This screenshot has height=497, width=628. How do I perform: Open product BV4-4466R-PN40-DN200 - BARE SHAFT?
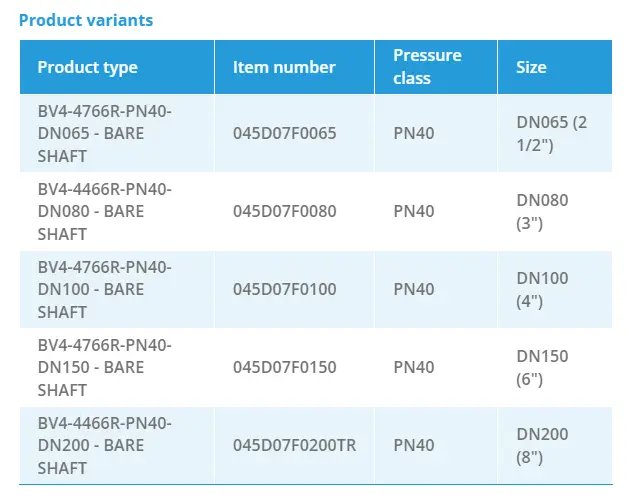(x=104, y=445)
